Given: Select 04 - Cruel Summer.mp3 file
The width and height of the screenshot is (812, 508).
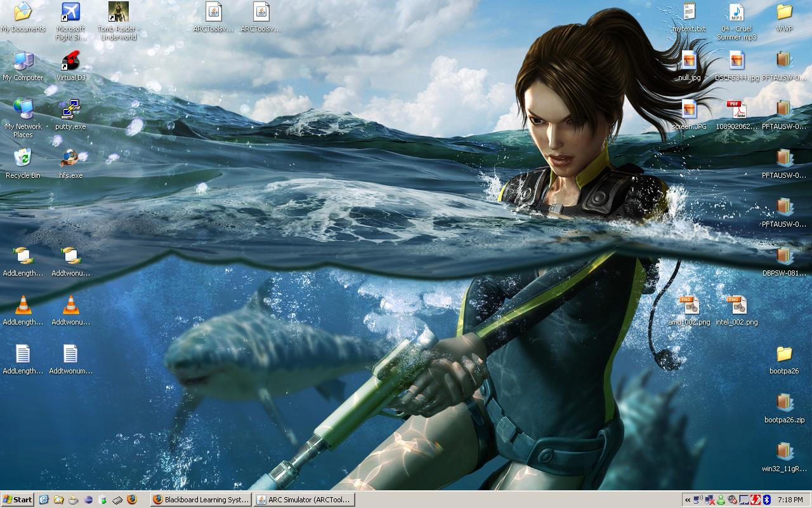Looking at the screenshot, I should click(x=737, y=22).
